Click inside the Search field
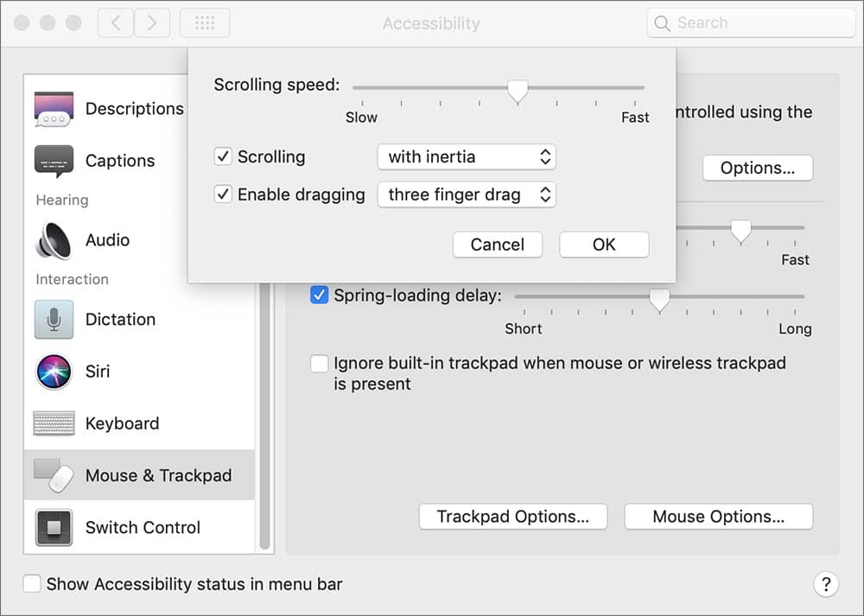864x616 pixels. (x=750, y=22)
